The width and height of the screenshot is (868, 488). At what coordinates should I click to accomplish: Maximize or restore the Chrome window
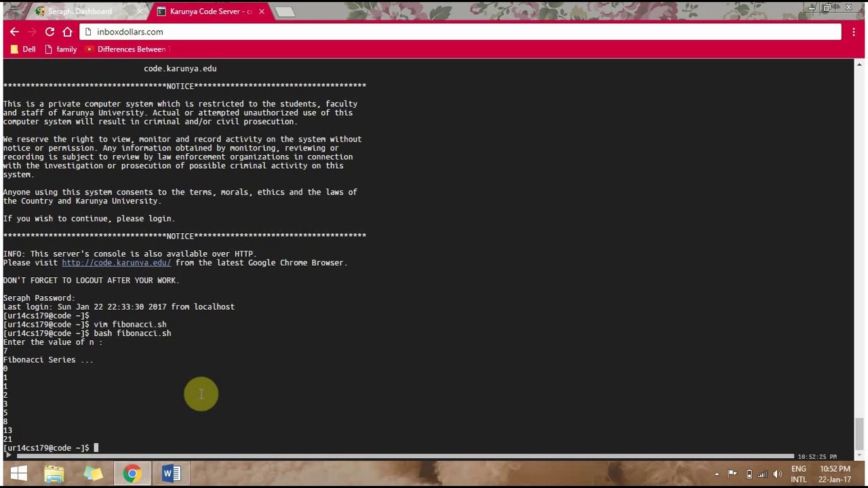(827, 8)
